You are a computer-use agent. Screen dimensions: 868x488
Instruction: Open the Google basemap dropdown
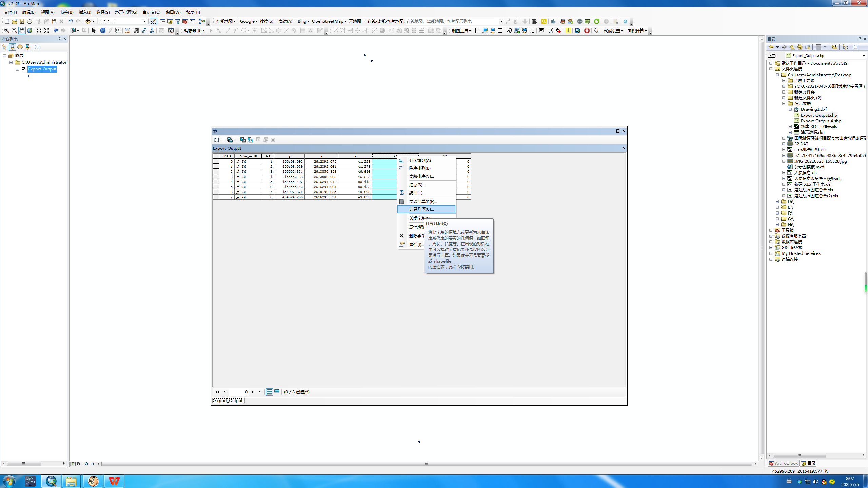(249, 21)
